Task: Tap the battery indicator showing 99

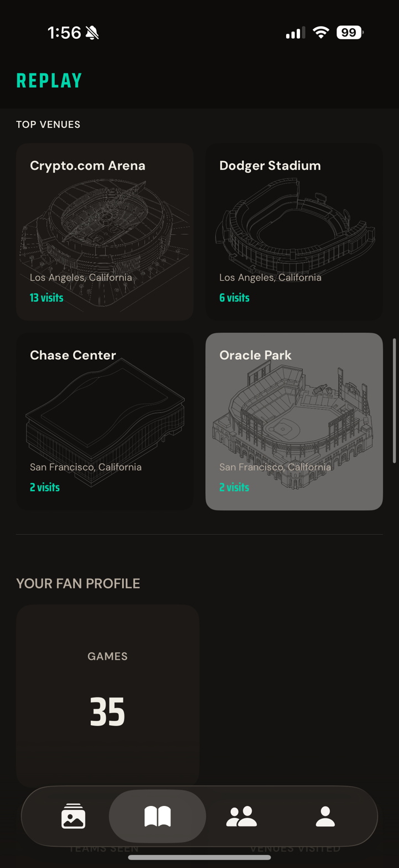Action: (x=350, y=33)
